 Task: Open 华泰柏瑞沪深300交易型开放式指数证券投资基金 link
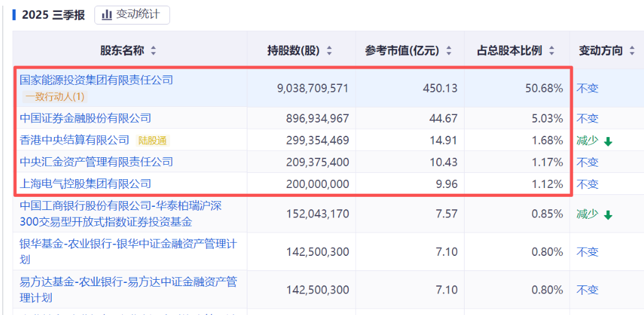[x=120, y=214]
